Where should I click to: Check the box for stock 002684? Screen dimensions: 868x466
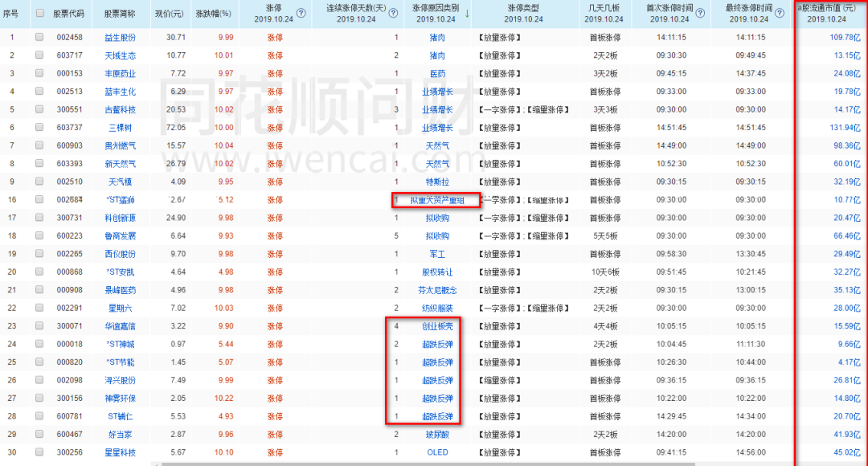click(39, 199)
